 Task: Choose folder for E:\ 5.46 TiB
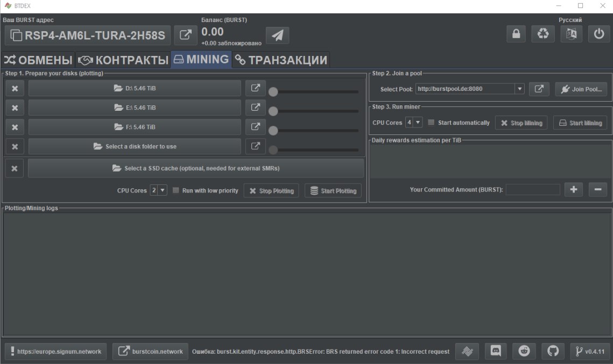coord(135,108)
